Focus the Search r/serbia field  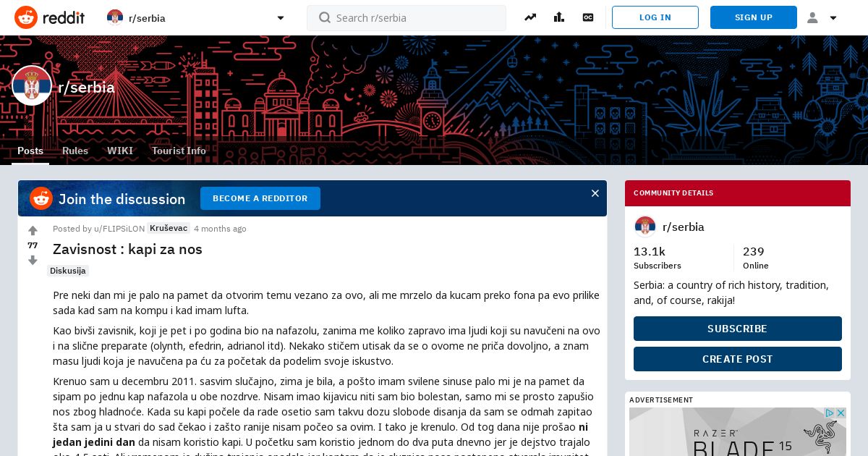(407, 18)
